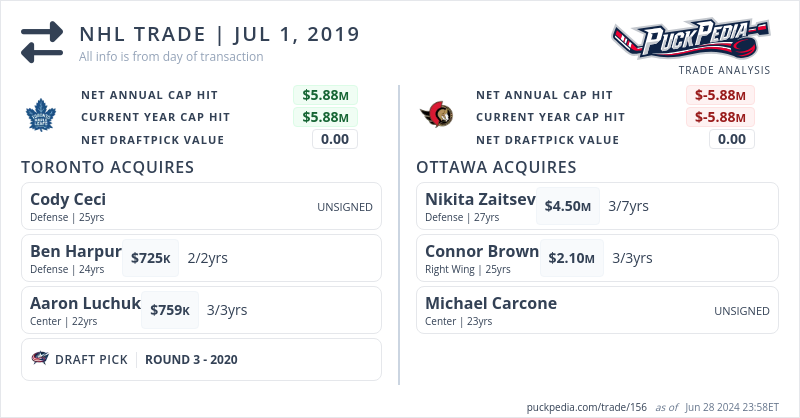
Task: Select Aaron Luchuk player name
Action: coord(85,303)
